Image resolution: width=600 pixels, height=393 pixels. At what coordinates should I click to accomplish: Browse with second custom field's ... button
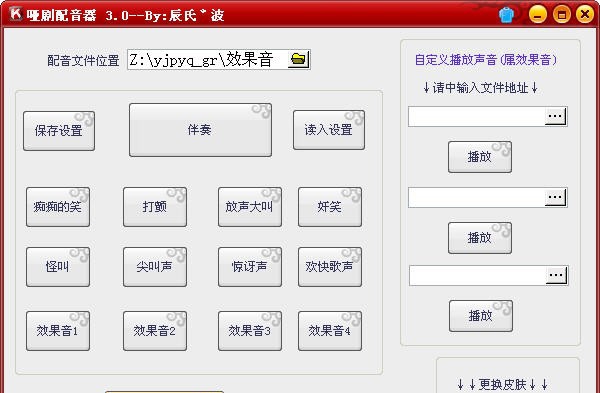(555, 197)
